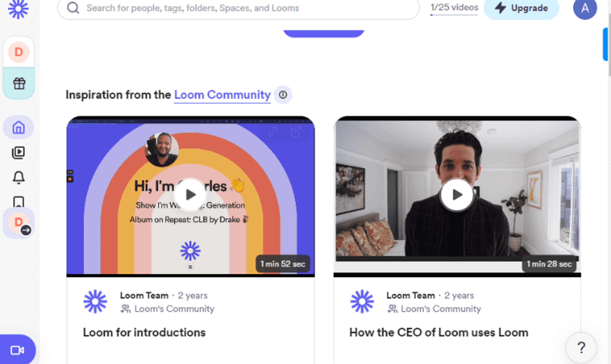Start a new recording with camera button
The width and height of the screenshot is (611, 364).
tap(18, 350)
